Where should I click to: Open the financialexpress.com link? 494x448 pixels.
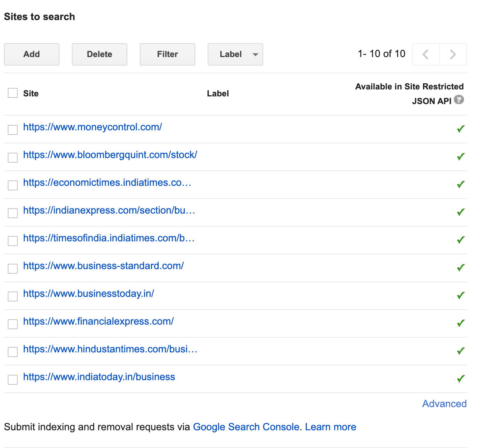click(x=98, y=322)
